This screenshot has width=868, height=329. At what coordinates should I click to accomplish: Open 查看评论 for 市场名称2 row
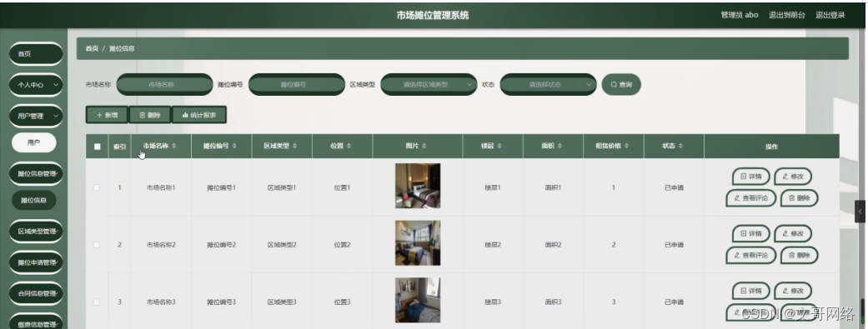[750, 255]
